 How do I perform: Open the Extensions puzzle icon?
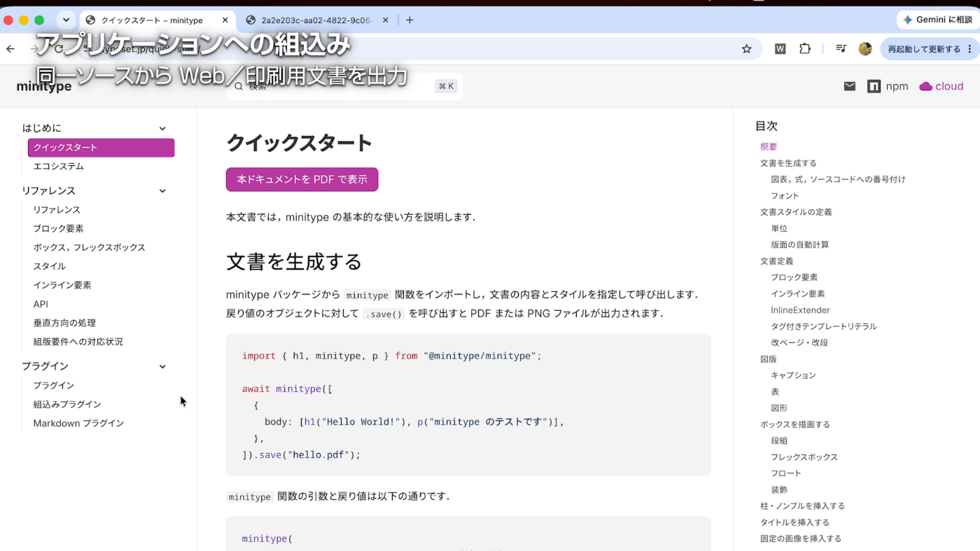[x=805, y=49]
